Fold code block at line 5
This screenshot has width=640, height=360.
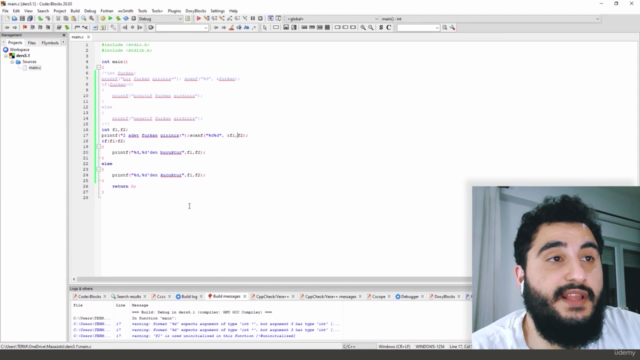pos(98,67)
